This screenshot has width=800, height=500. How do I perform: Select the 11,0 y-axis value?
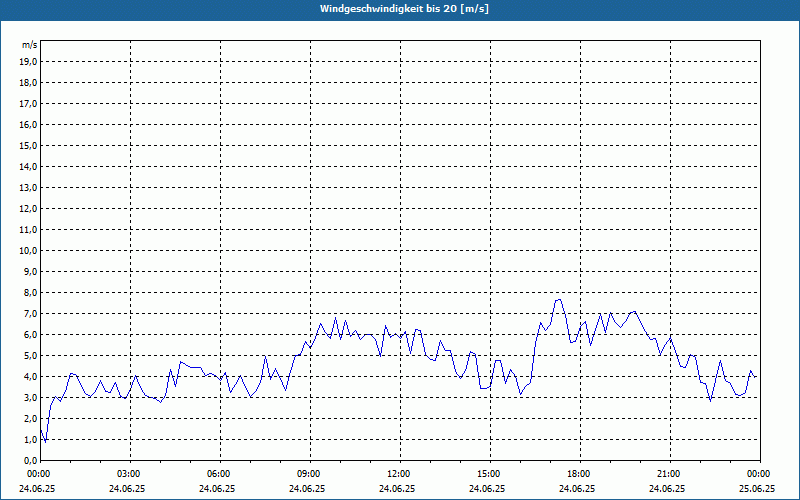(28, 230)
